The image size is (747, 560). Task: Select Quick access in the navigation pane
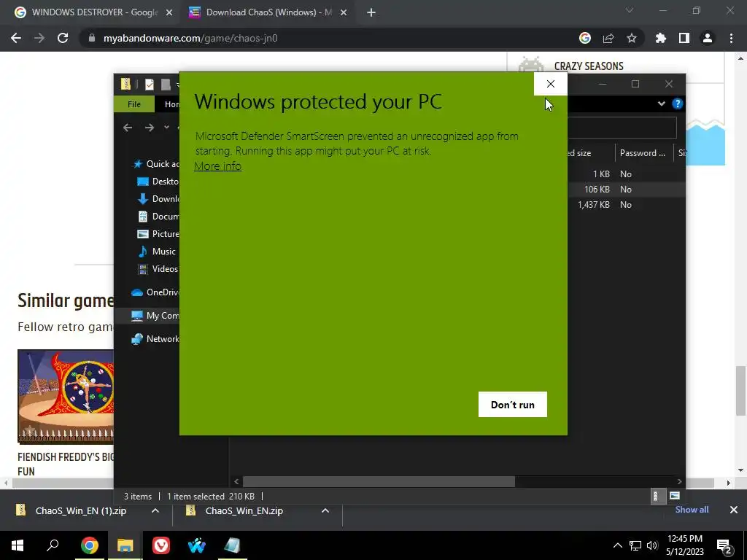[x=156, y=164]
